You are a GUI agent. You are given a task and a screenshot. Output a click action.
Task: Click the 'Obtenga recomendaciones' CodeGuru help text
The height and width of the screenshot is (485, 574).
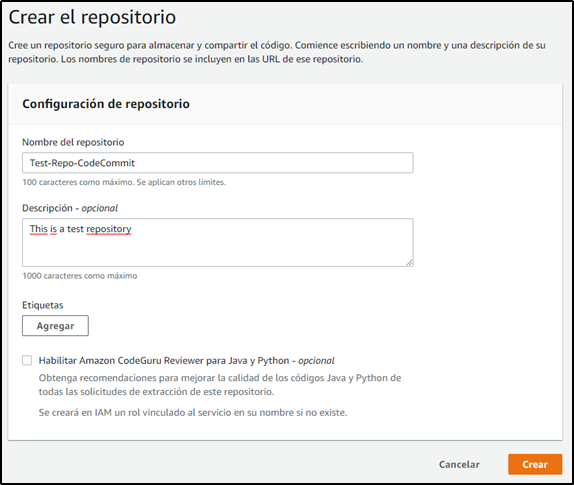pos(220,385)
